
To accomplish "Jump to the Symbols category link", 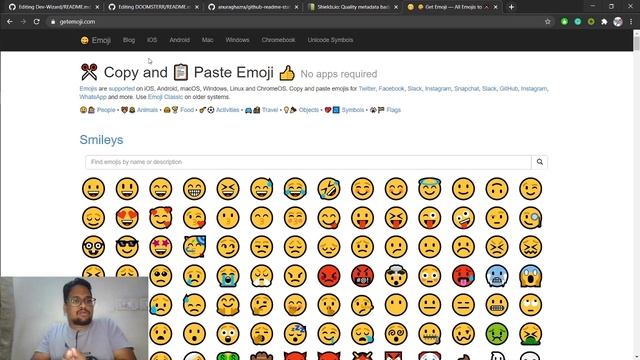I will (353, 110).
